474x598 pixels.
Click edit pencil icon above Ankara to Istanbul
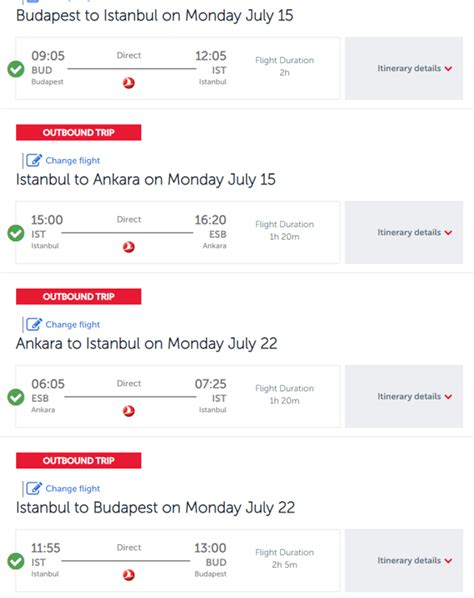tap(34, 325)
